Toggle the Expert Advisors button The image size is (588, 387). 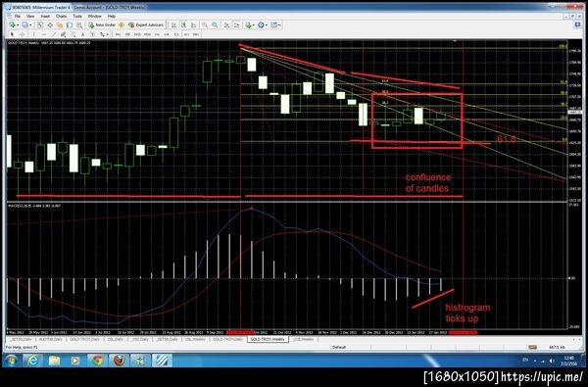pyautogui.click(x=146, y=24)
